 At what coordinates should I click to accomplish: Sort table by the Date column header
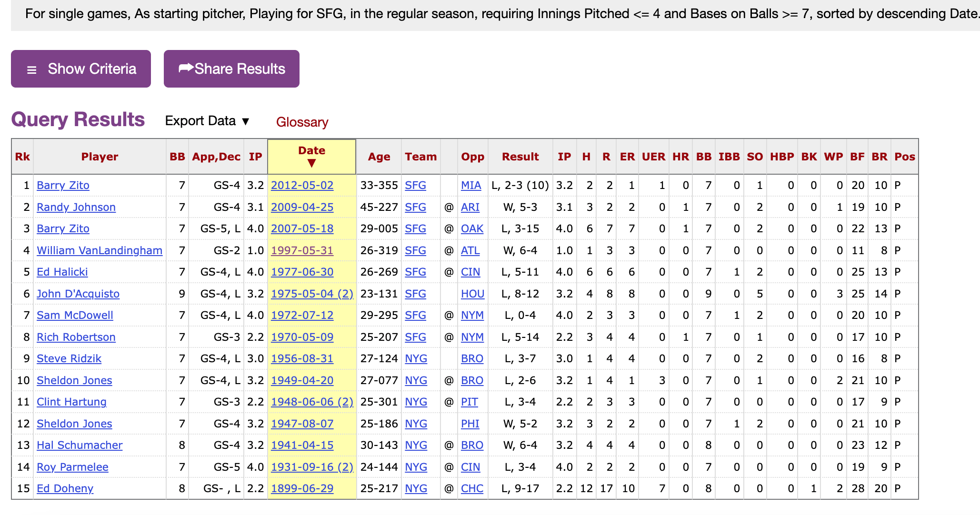[x=311, y=157]
